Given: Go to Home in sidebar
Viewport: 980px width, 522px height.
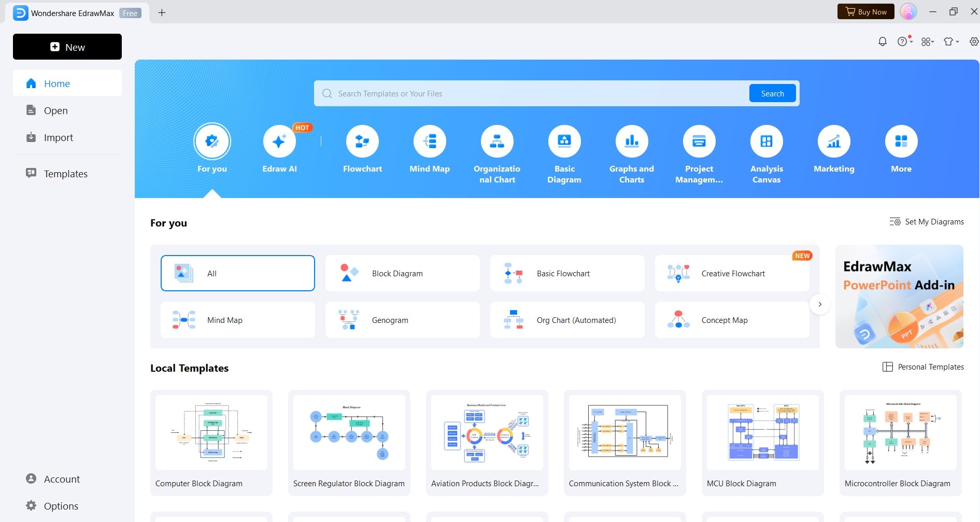Looking at the screenshot, I should [67, 83].
